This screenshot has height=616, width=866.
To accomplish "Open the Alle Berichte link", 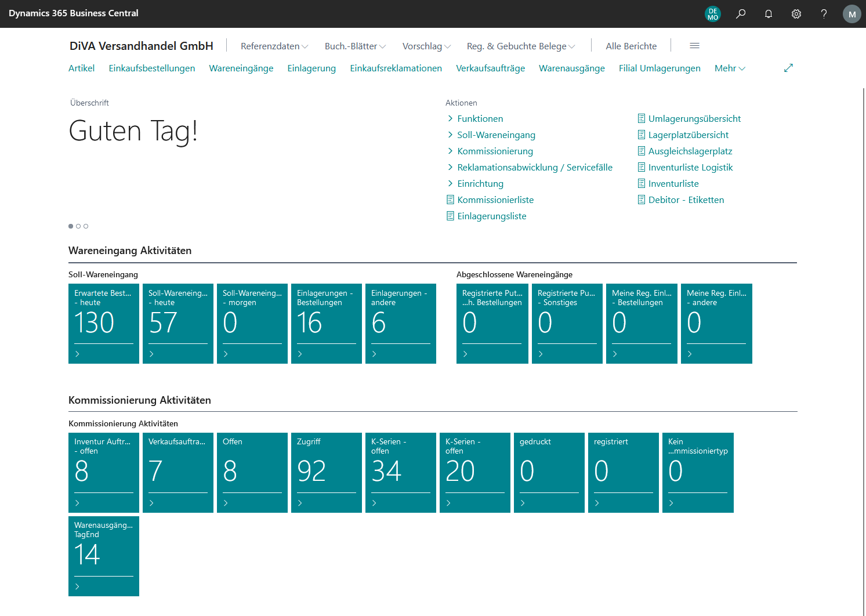I will (631, 46).
